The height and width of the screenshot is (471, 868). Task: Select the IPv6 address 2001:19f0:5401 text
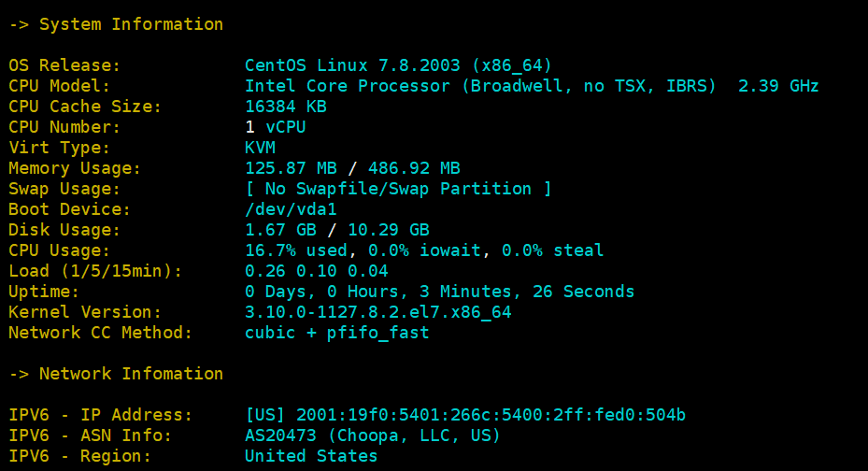[491, 415]
